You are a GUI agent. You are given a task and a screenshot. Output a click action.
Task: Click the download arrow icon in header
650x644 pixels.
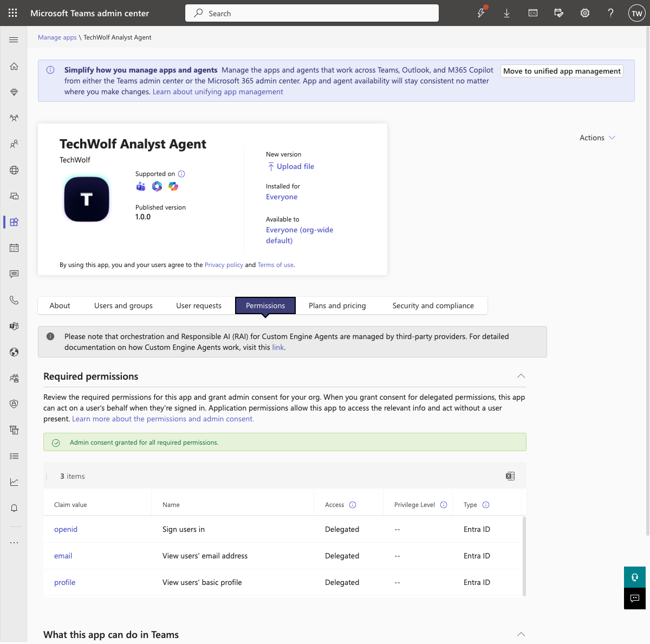click(x=507, y=13)
